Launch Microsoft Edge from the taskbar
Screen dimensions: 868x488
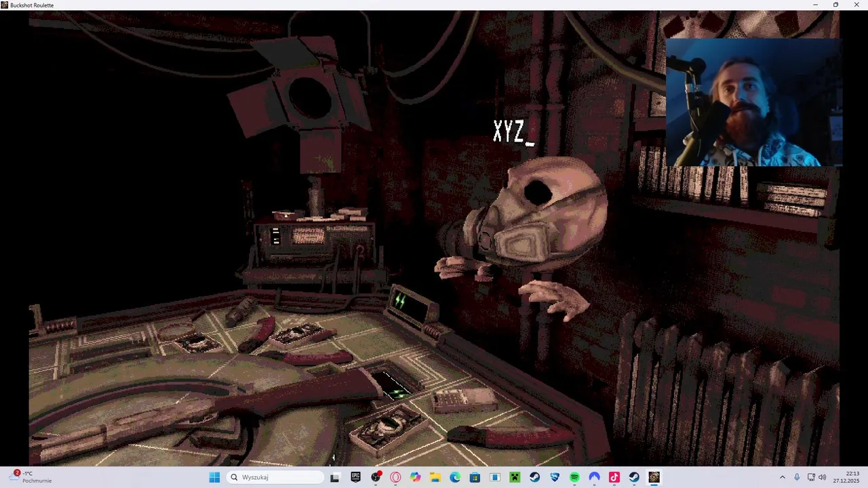pyautogui.click(x=455, y=477)
